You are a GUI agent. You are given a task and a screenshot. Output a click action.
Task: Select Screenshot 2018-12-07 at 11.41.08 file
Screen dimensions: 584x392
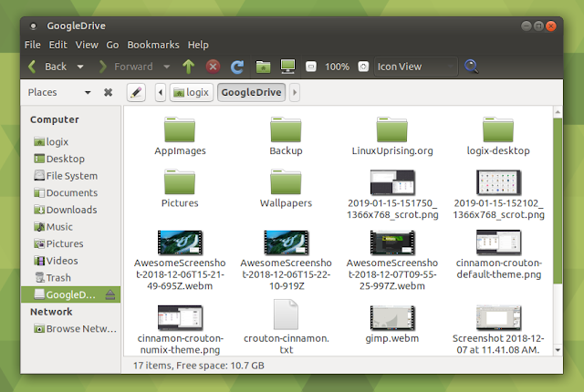pyautogui.click(x=498, y=330)
